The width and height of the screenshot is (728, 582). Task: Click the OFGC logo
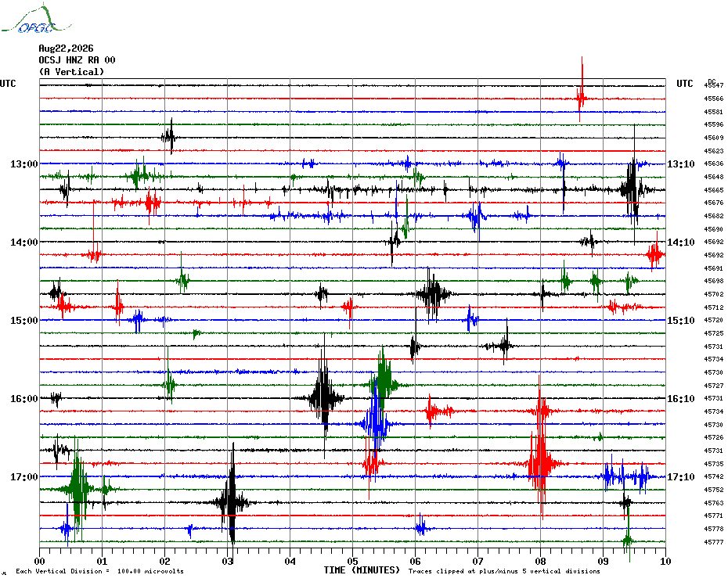pos(36,20)
